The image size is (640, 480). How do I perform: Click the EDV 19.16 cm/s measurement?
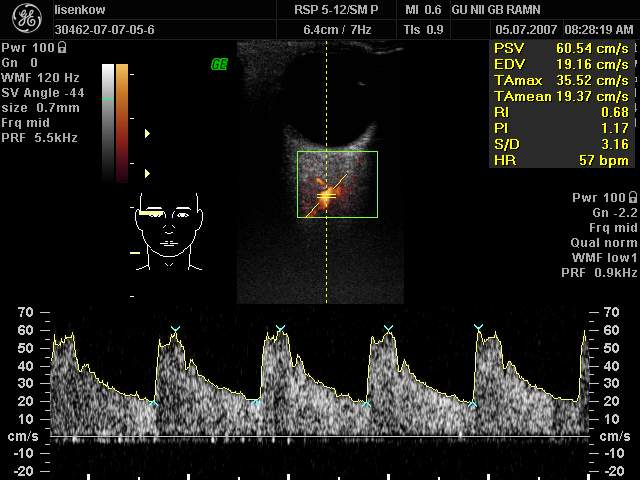click(x=561, y=64)
